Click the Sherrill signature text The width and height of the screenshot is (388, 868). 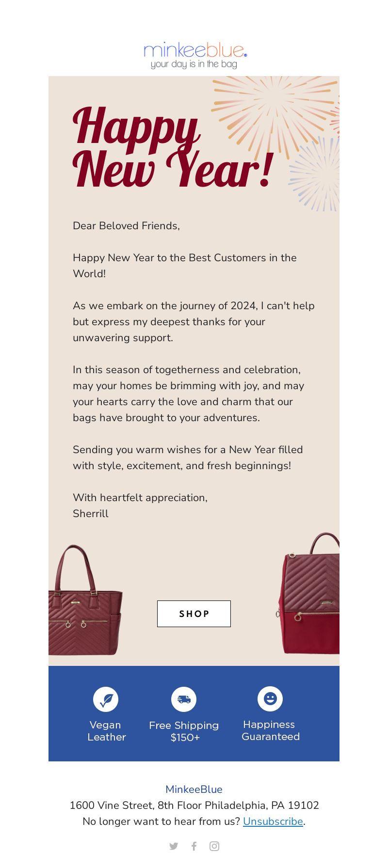[91, 514]
